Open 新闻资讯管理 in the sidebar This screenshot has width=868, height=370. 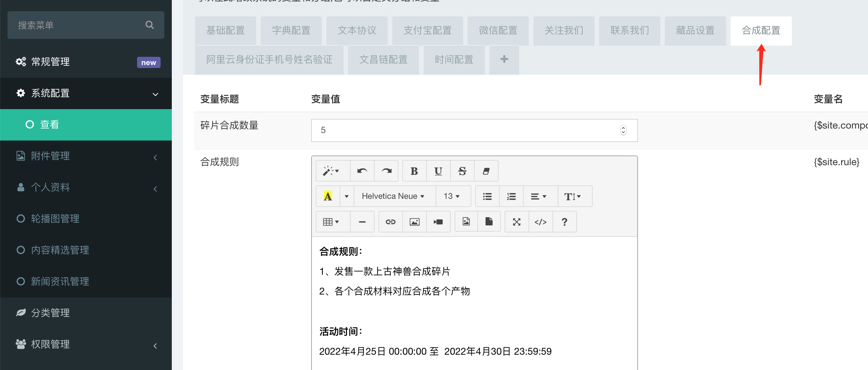point(86,282)
